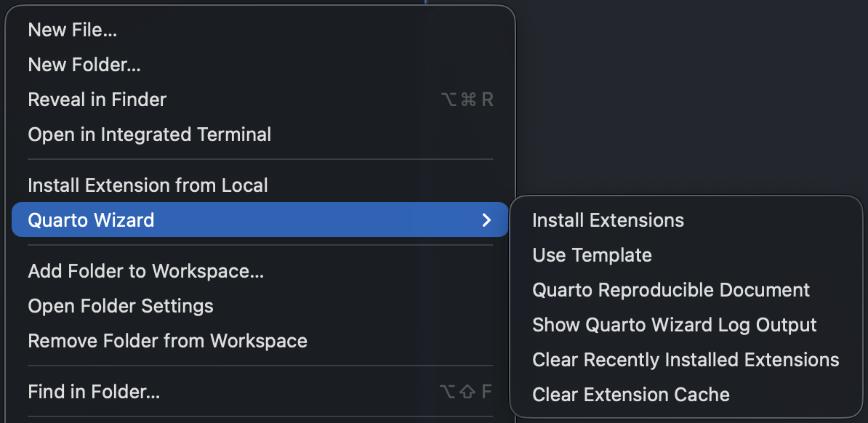Open in Integrated Terminal

click(149, 134)
